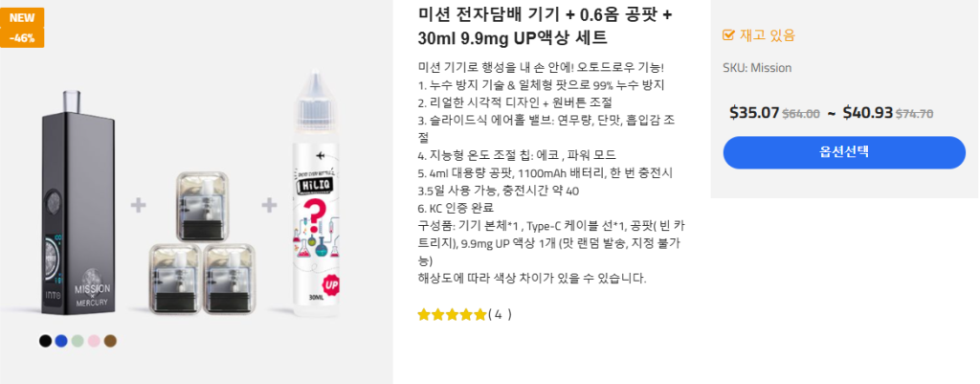This screenshot has height=384, width=980.
Task: Select the pink color swatch
Action: tap(94, 341)
